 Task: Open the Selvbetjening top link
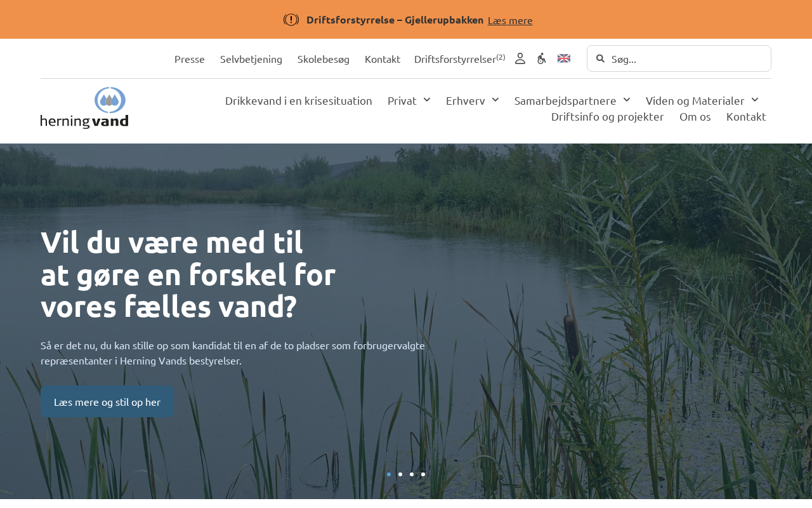click(x=251, y=58)
